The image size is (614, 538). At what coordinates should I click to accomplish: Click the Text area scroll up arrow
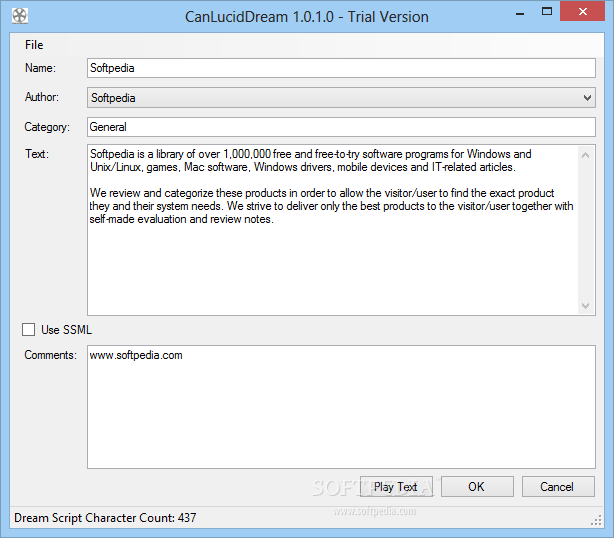pos(586,155)
